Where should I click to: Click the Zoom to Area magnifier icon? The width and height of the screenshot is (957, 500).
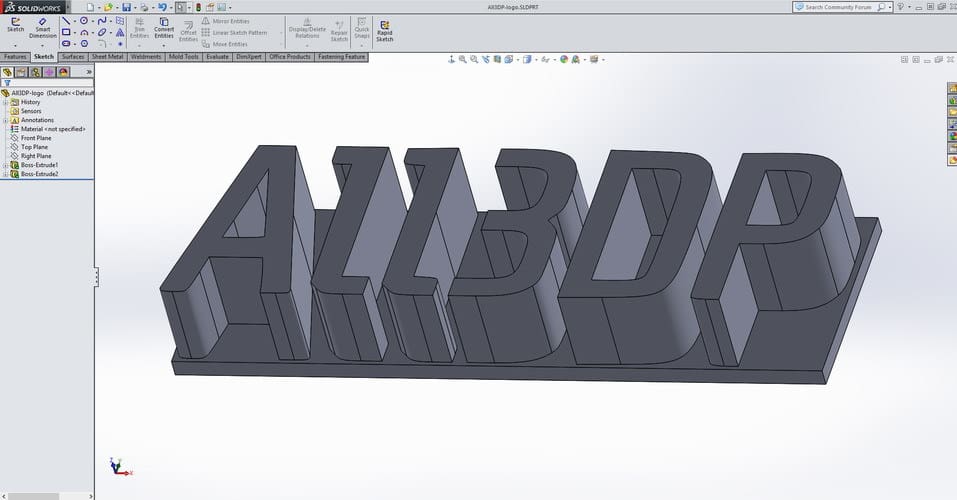pyautogui.click(x=474, y=59)
